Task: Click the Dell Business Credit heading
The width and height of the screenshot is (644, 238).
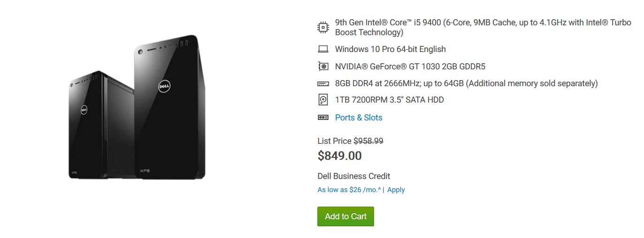Action: (354, 176)
